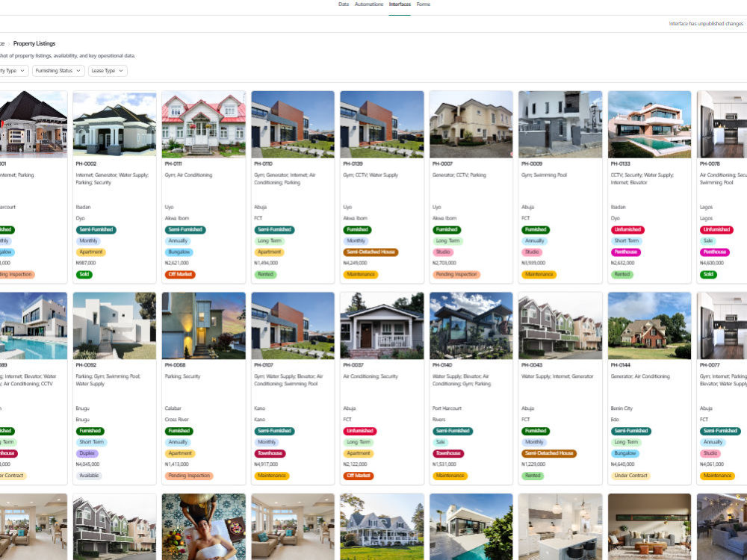Select the Interfaces tab
This screenshot has width=747, height=560.
400,4
